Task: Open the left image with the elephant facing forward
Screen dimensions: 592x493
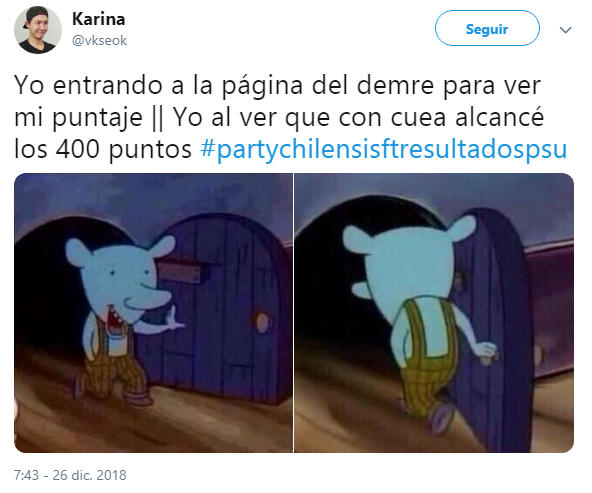Action: tap(153, 313)
